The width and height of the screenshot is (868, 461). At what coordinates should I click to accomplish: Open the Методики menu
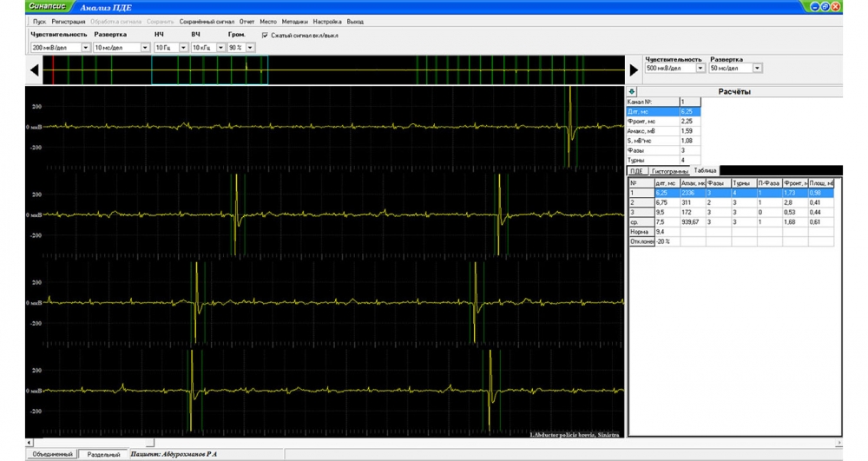(295, 21)
